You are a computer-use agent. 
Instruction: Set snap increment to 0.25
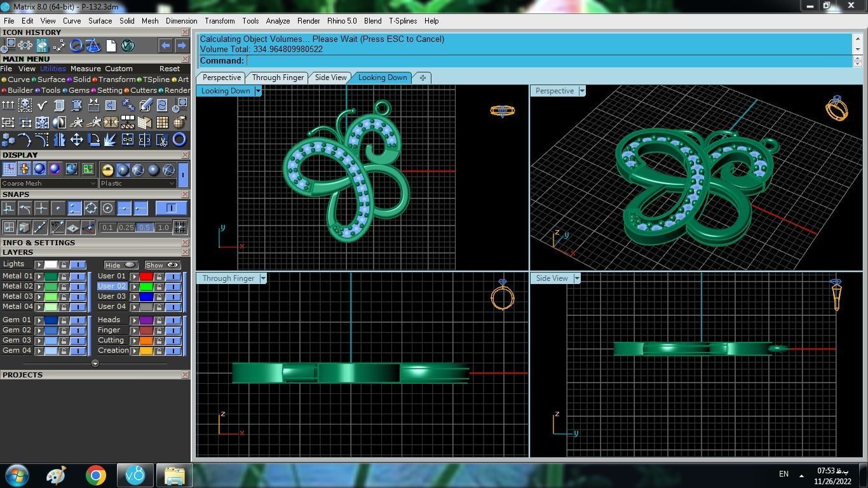(x=126, y=227)
